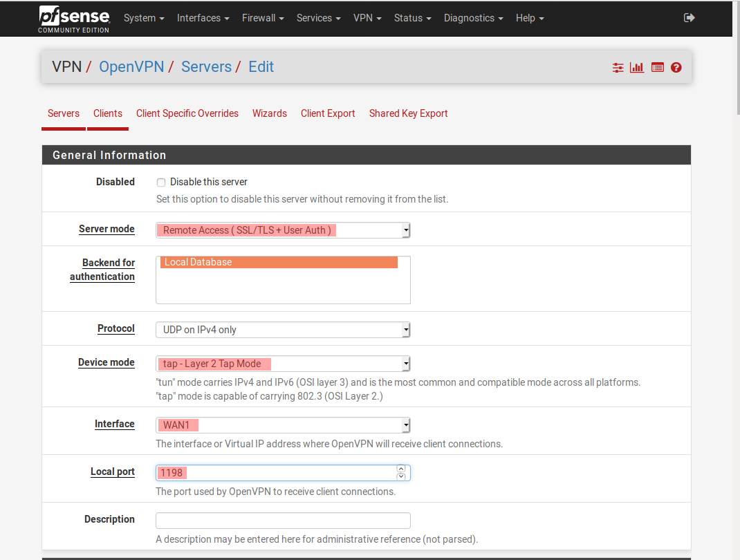The width and height of the screenshot is (740, 560).
Task: Open the Interface dropdown
Action: coord(283,425)
